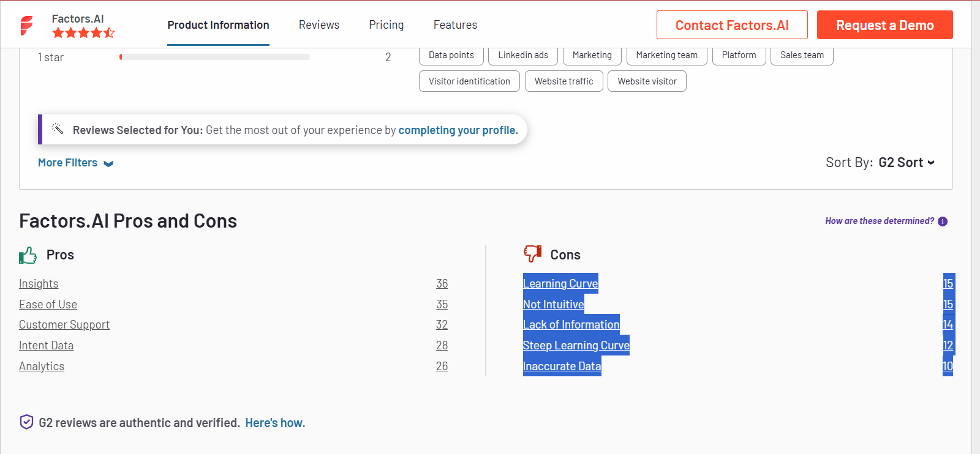Filter reviews by 1 star label
The image size is (980, 454).
click(51, 58)
